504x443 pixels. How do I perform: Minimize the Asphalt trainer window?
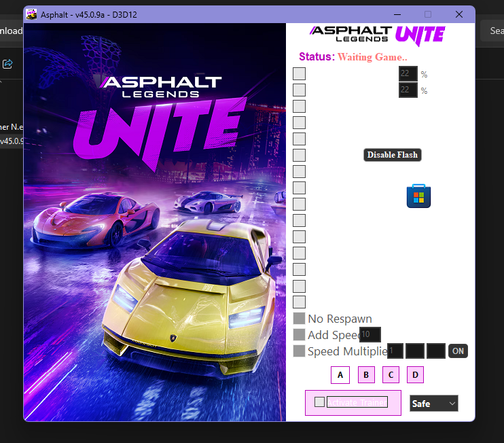tap(397, 14)
